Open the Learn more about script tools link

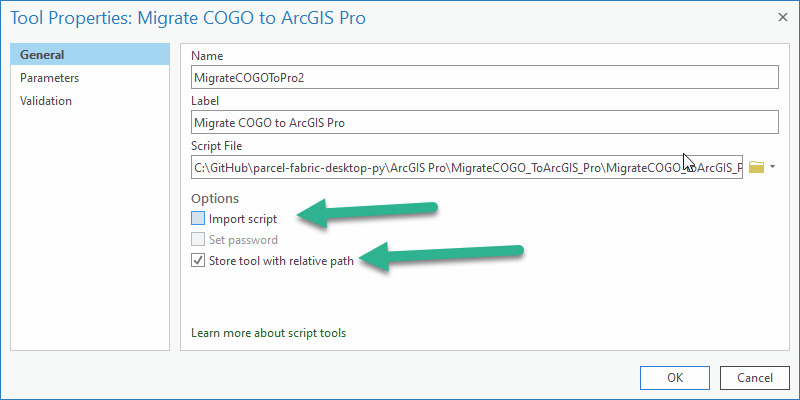(x=268, y=332)
